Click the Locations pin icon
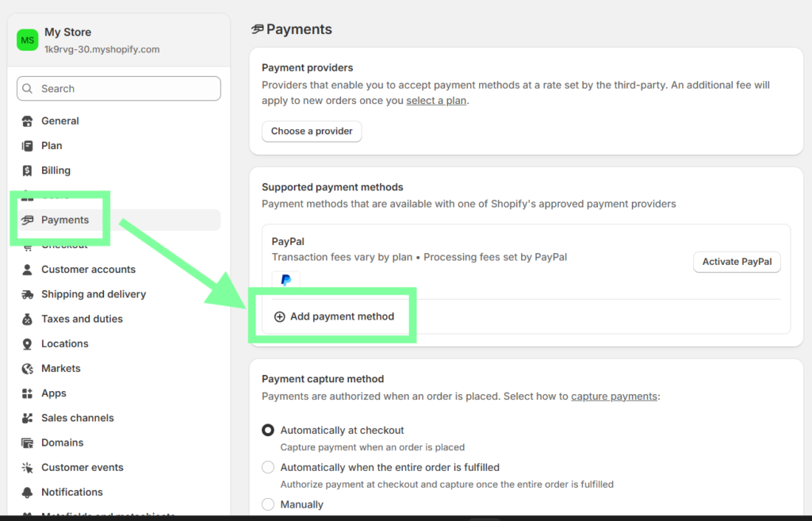812x521 pixels. pyautogui.click(x=28, y=343)
